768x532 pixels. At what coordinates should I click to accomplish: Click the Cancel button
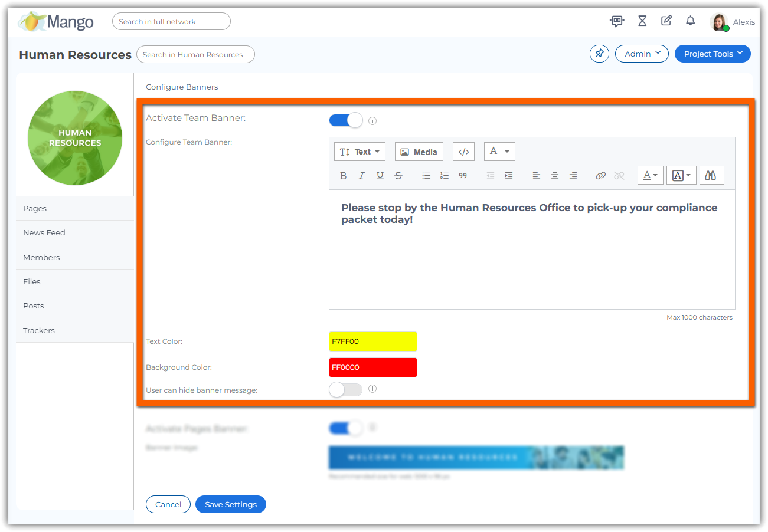(x=168, y=504)
